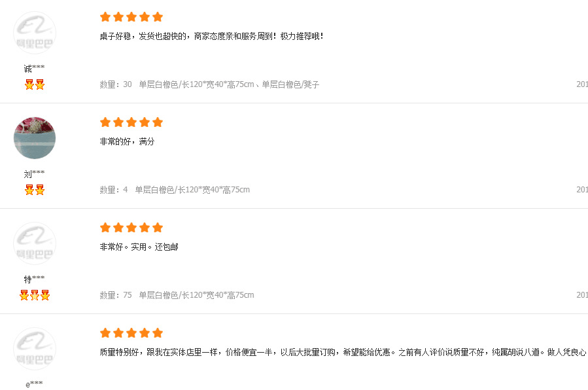Image resolution: width=588 pixels, height=390 pixels.
Task: Click the three medal badges under 特***
Action: click(x=35, y=295)
